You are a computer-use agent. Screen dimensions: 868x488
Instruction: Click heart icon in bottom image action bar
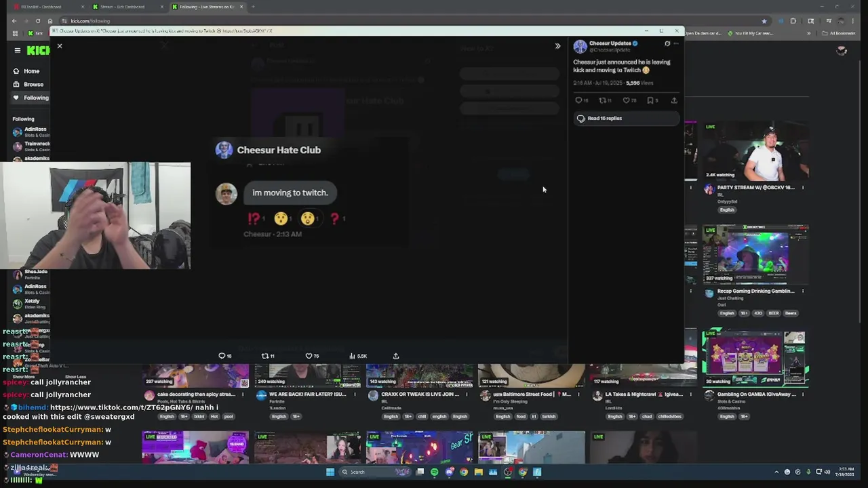click(x=309, y=356)
